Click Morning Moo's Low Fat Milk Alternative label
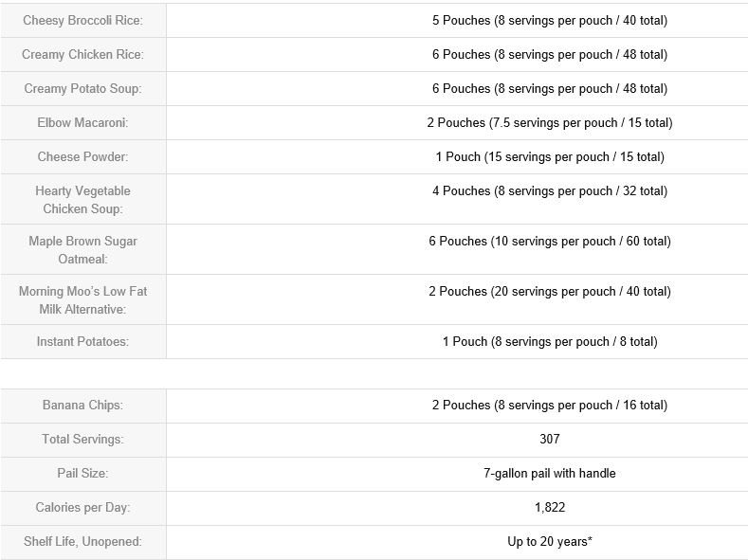The width and height of the screenshot is (748, 560). tap(83, 300)
